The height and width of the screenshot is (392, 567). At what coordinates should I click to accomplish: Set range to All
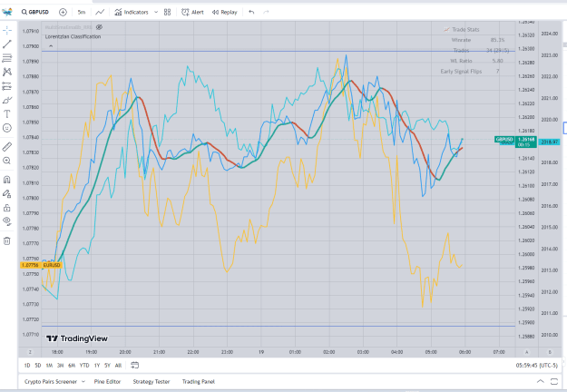[118, 366]
